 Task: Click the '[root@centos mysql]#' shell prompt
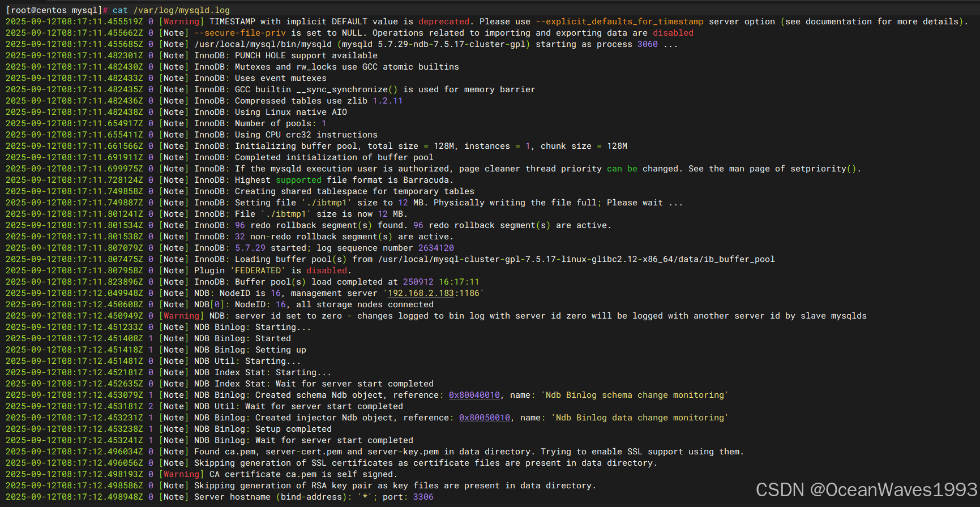point(57,10)
